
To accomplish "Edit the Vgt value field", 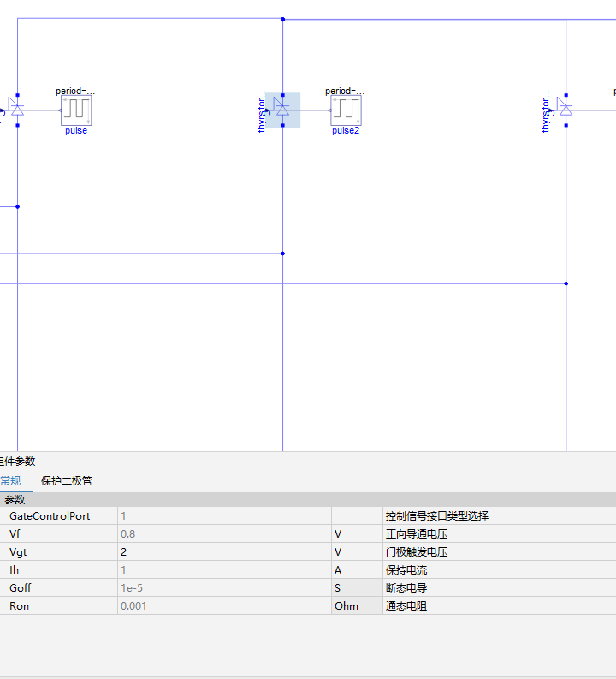I will [x=224, y=551].
